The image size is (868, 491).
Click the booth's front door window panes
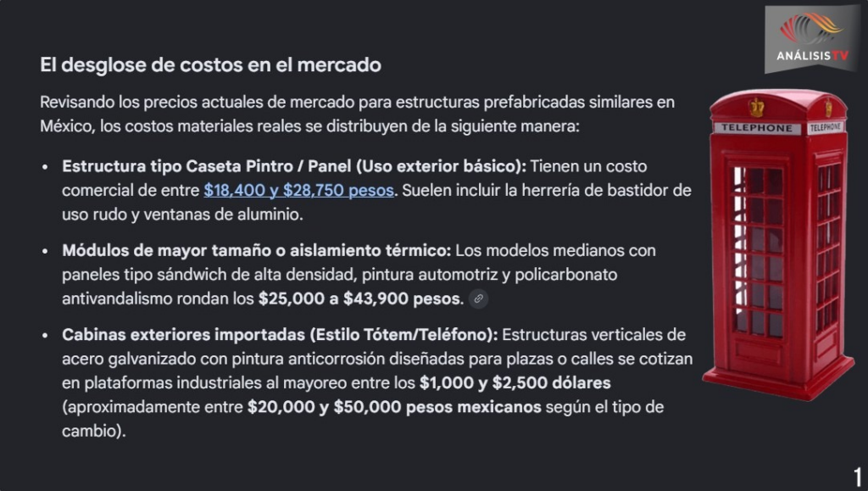(759, 252)
